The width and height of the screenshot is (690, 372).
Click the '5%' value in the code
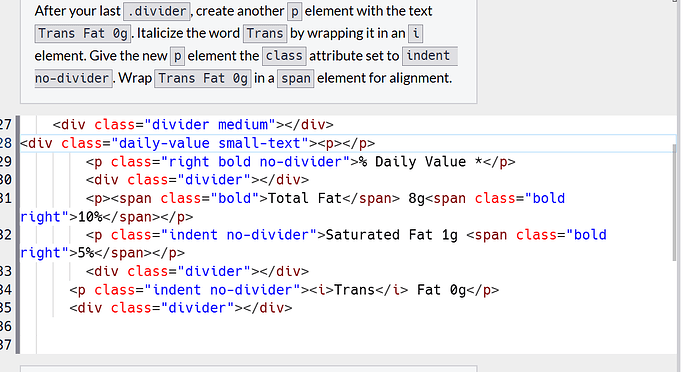pos(86,253)
